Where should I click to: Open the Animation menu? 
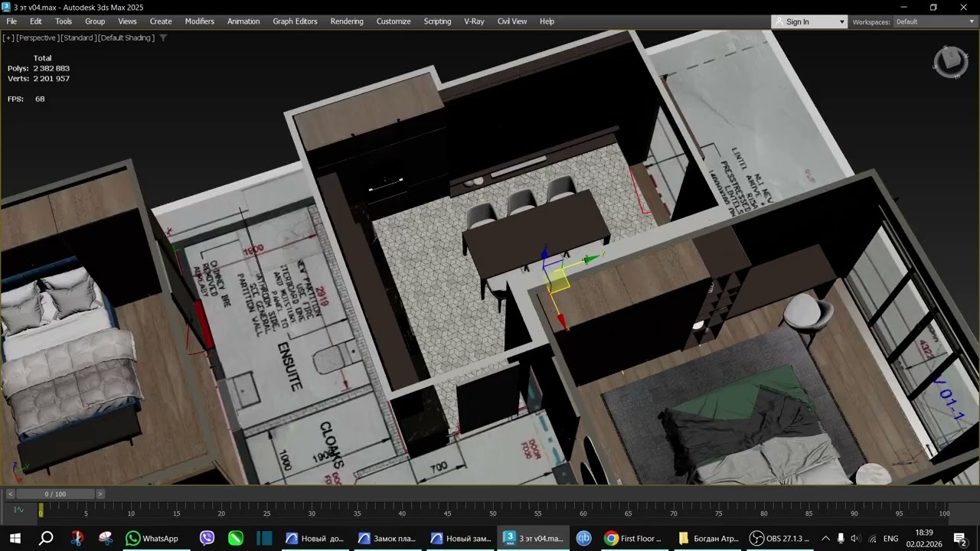pyautogui.click(x=243, y=21)
